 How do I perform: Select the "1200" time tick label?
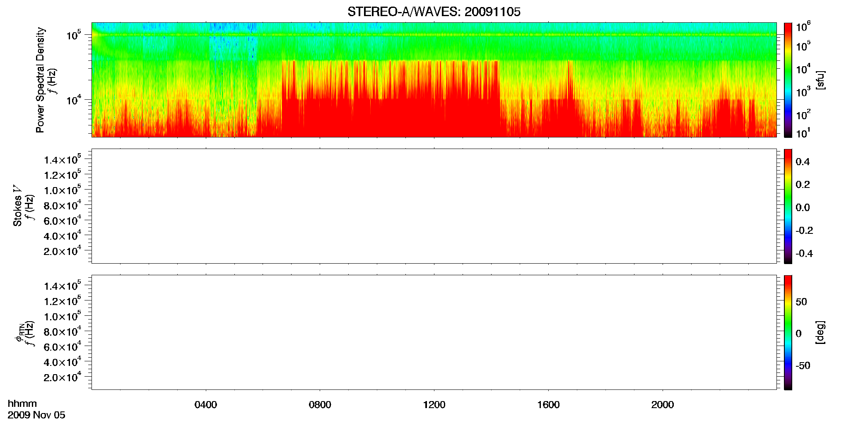[x=434, y=404]
